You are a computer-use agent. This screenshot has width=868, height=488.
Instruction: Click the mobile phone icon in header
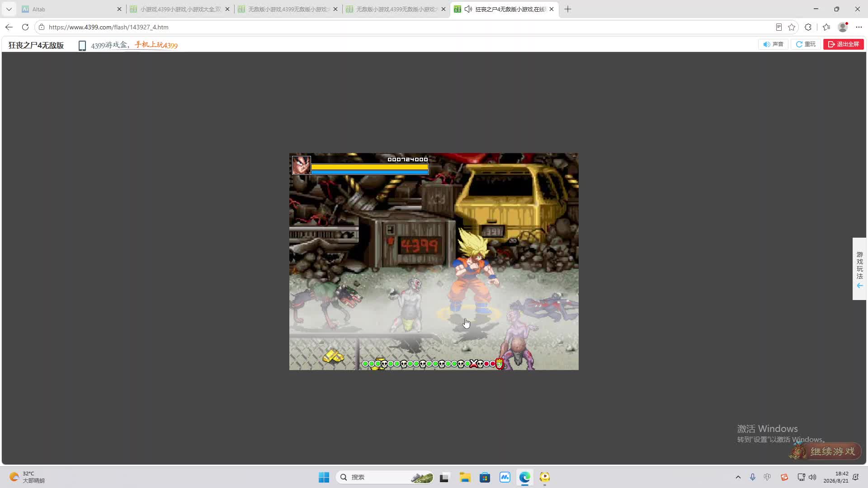82,46
